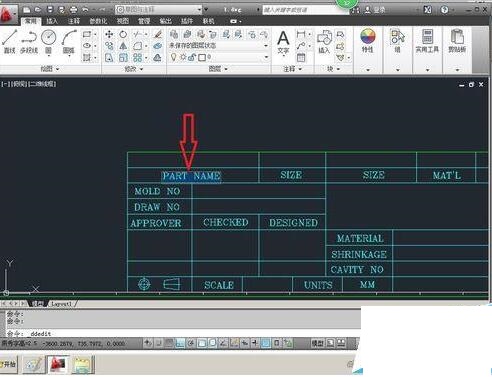The width and height of the screenshot is (492, 377).
Task: Click the PART NAME text in title block
Action: click(191, 176)
